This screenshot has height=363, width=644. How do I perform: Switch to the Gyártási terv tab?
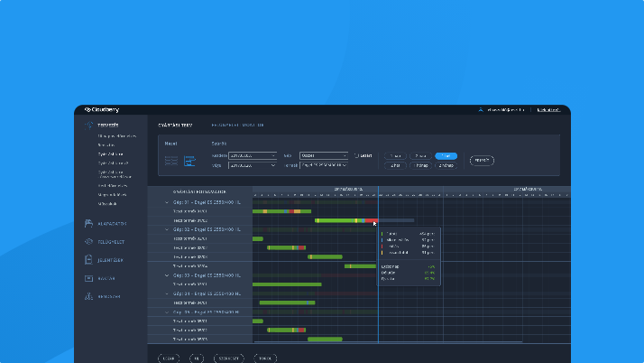(172, 126)
